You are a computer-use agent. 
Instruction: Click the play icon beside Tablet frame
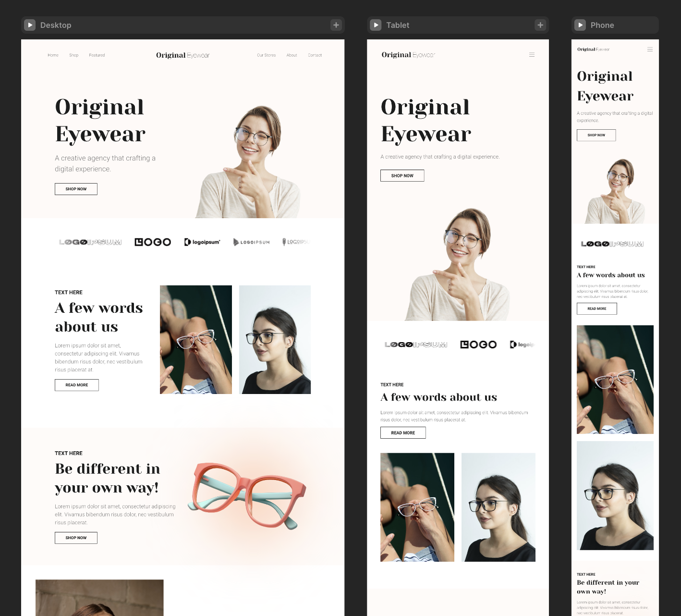[x=376, y=25]
